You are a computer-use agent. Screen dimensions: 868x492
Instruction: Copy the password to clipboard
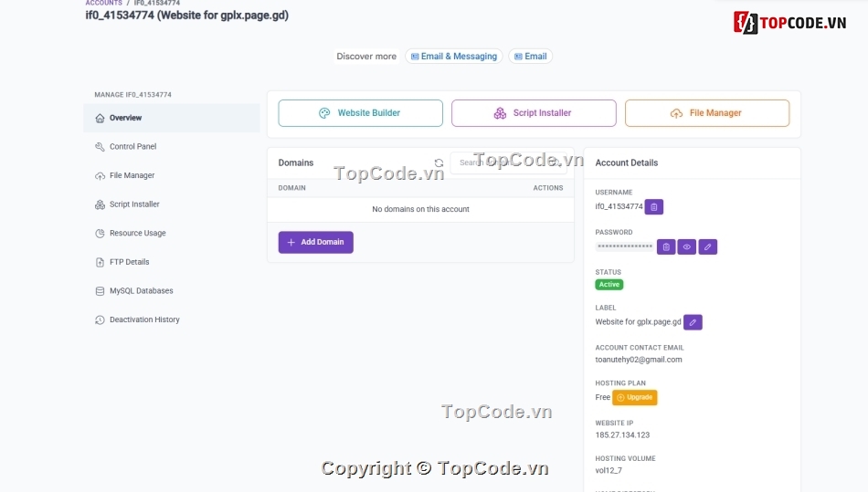[x=666, y=246]
